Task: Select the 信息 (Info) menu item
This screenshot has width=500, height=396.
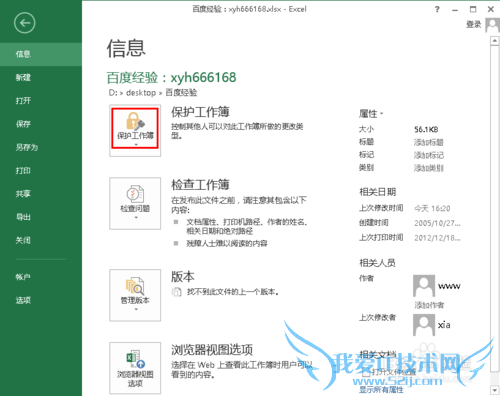Action: click(x=41, y=54)
